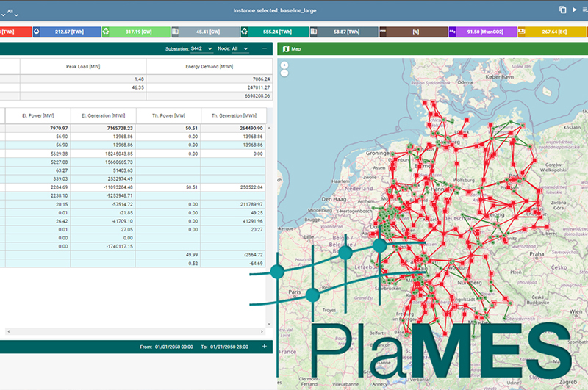Select the 267.64 yellow cost indicator tile
This screenshot has width=588, height=390.
pyautogui.click(x=556, y=32)
